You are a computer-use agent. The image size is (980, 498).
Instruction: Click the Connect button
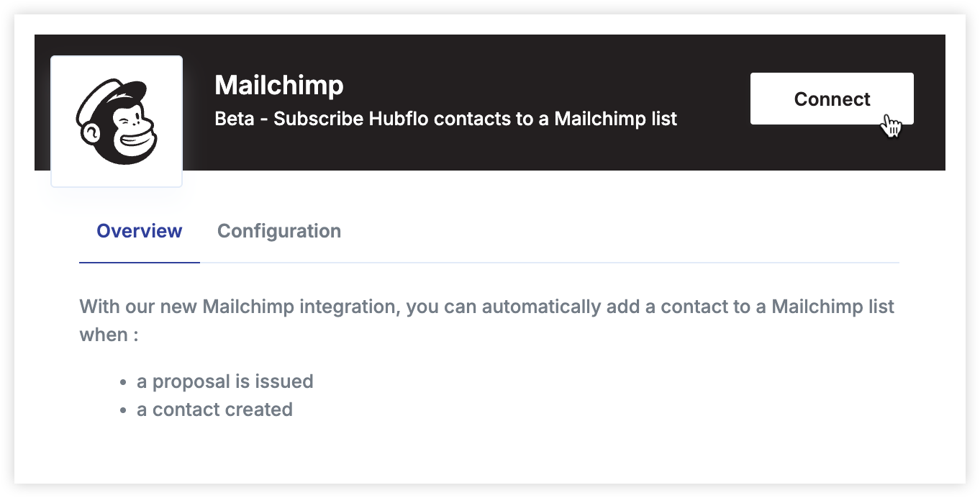(x=832, y=99)
